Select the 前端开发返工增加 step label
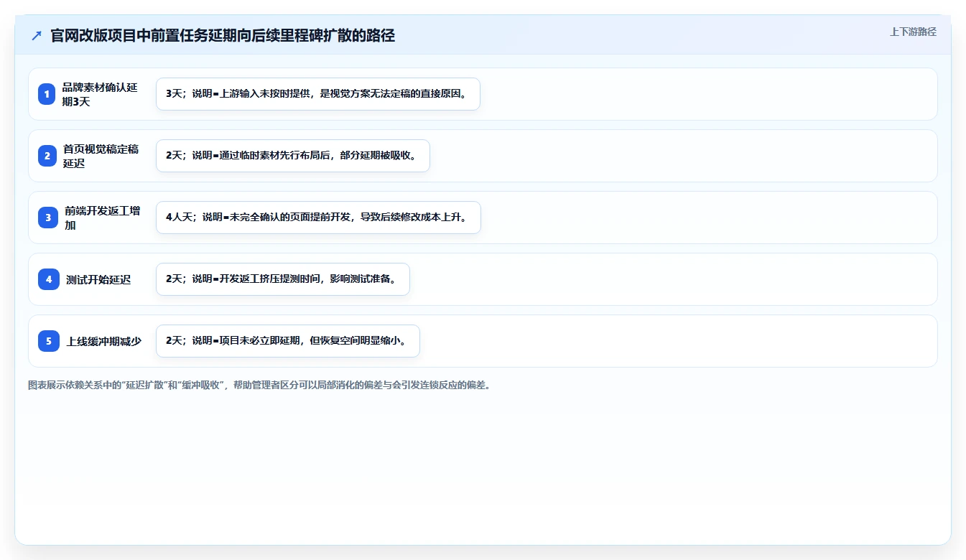This screenshot has width=966, height=560. (102, 218)
